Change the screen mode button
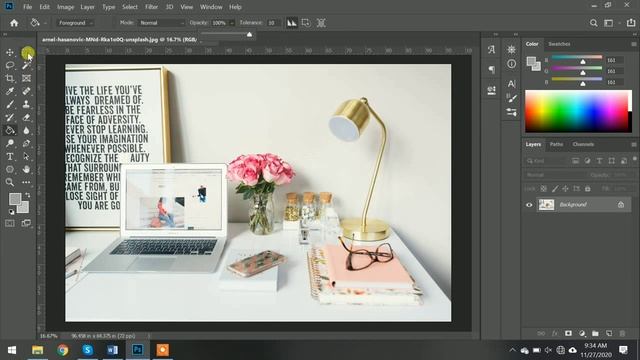Viewport: 640px width, 360px height. point(26,223)
